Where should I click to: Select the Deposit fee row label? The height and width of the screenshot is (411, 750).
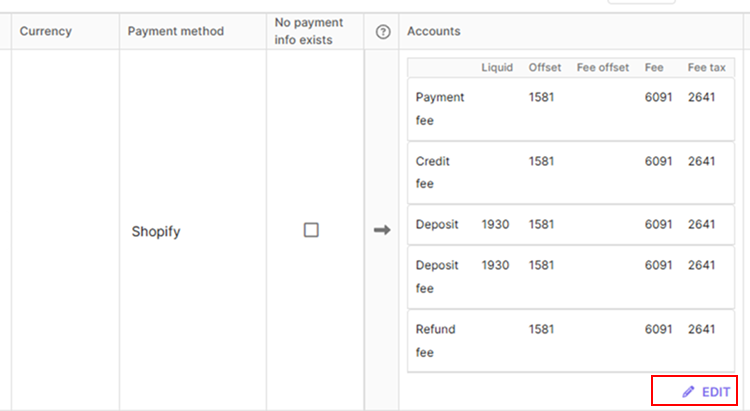point(437,277)
